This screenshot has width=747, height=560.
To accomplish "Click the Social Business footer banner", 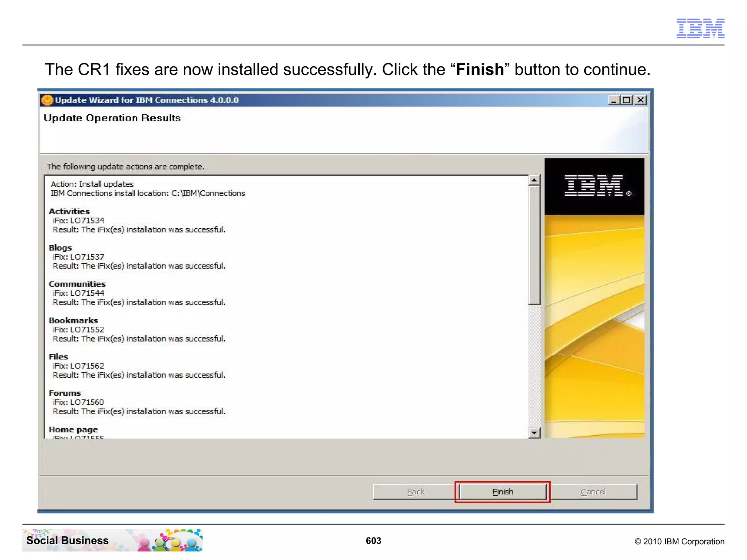I will point(112,540).
